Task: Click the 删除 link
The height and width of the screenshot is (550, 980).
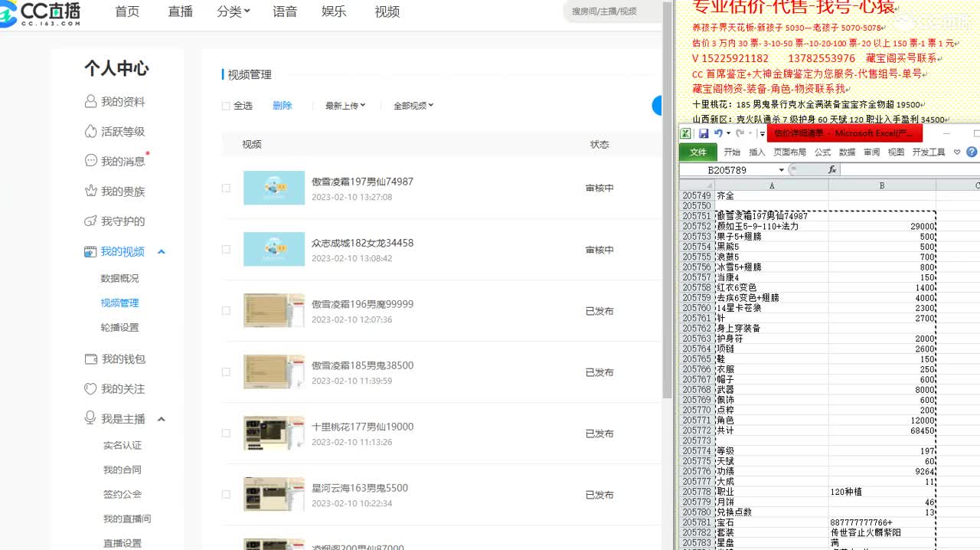Action: pos(283,106)
